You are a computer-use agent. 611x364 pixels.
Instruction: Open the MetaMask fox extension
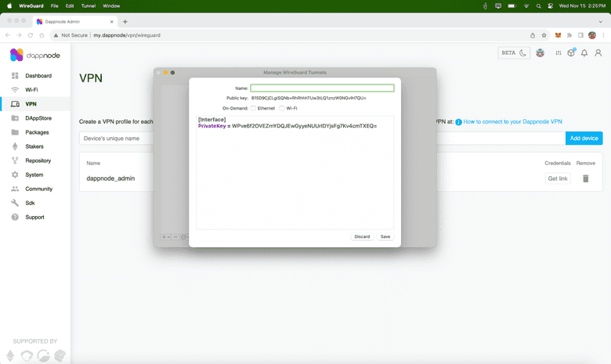pyautogui.click(x=558, y=35)
